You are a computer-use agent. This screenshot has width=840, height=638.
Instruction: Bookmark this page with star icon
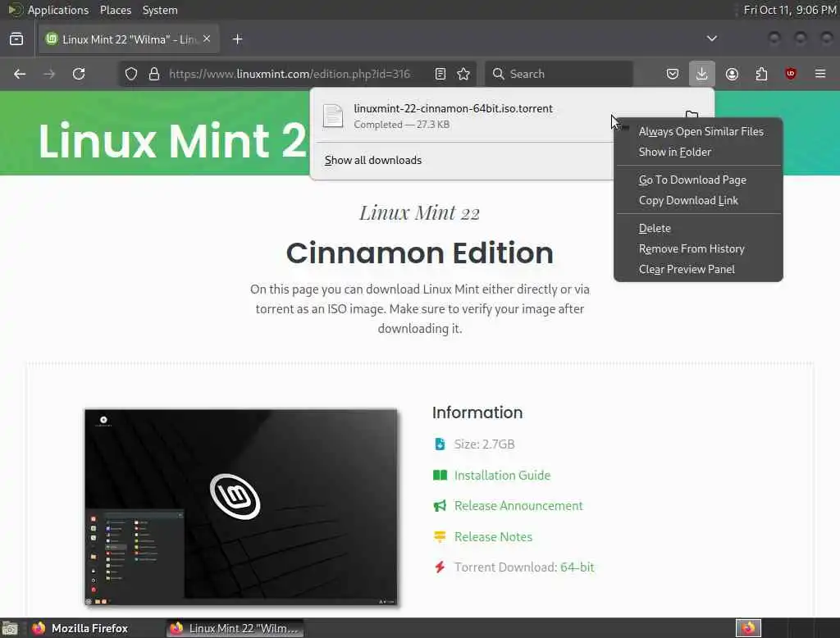tap(464, 74)
